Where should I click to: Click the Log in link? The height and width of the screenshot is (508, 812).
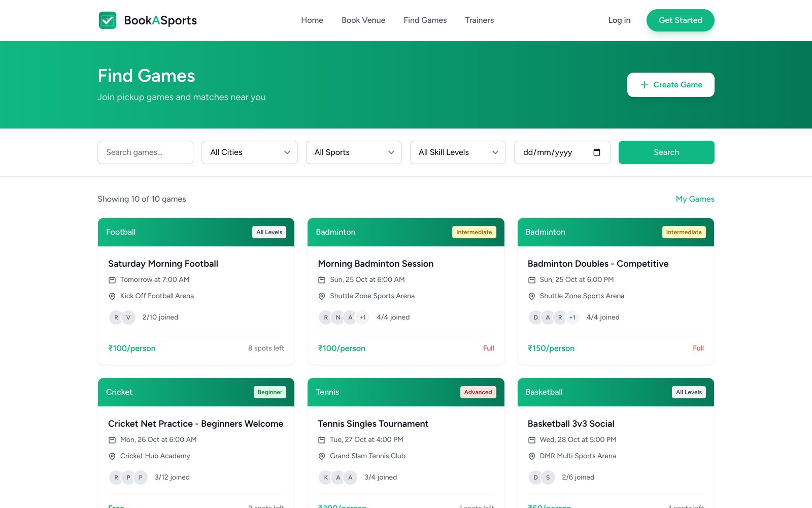pyautogui.click(x=619, y=20)
